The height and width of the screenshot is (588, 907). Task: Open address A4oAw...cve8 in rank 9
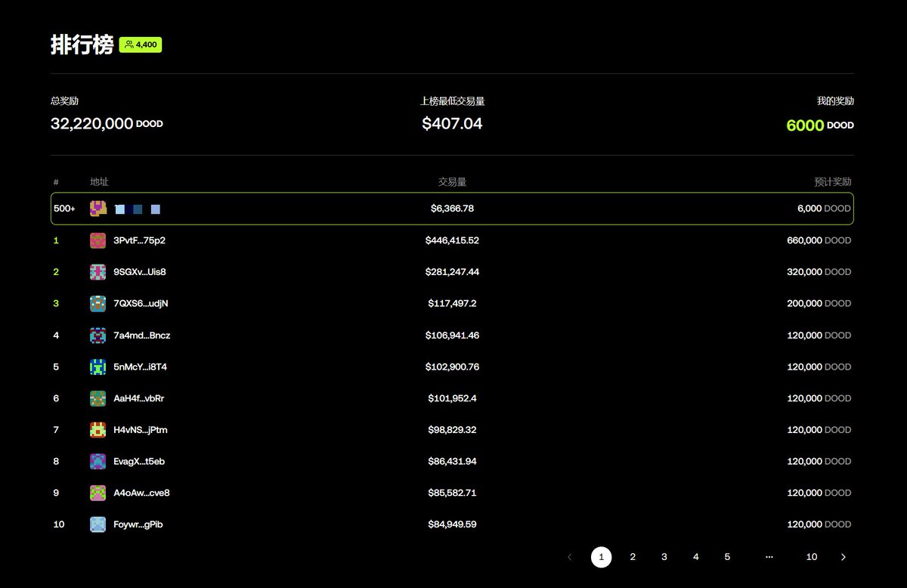click(x=141, y=493)
